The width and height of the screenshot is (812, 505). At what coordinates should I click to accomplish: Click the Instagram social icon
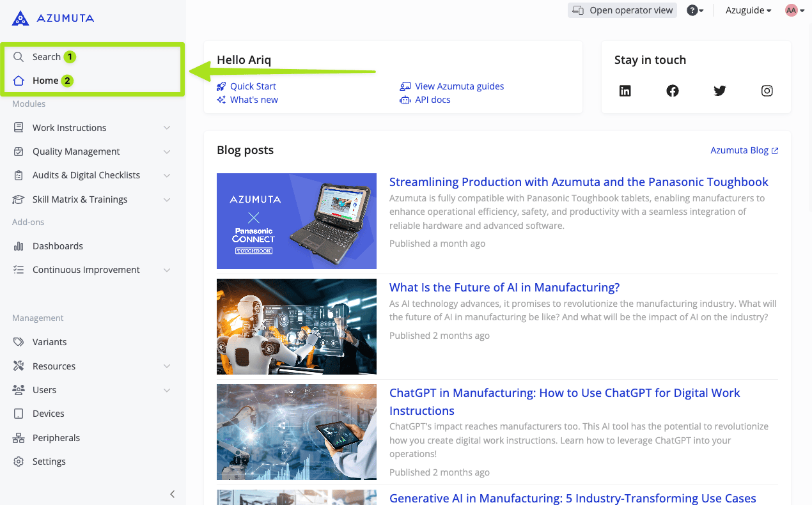(x=767, y=91)
